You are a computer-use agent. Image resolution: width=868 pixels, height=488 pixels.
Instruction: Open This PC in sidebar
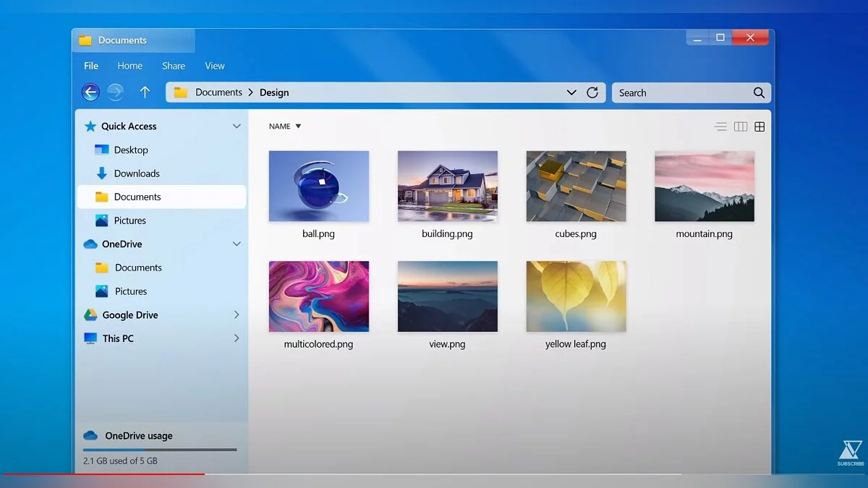(x=118, y=338)
